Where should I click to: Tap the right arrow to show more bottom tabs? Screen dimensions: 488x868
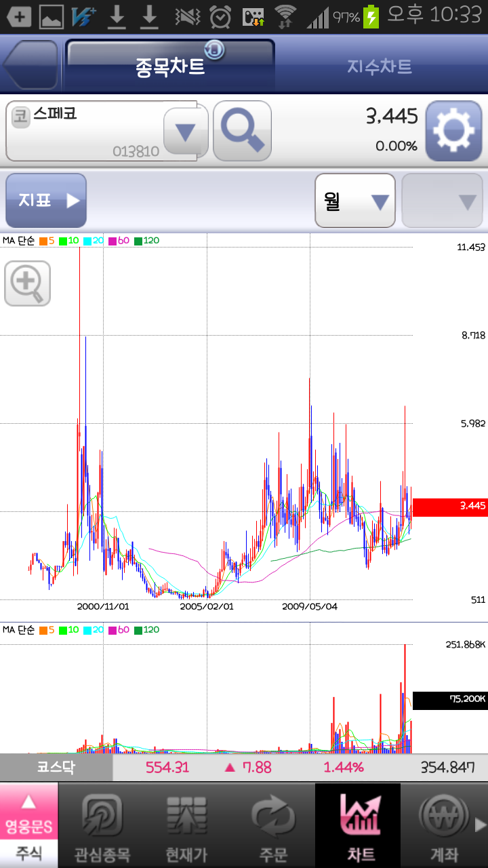click(x=481, y=825)
